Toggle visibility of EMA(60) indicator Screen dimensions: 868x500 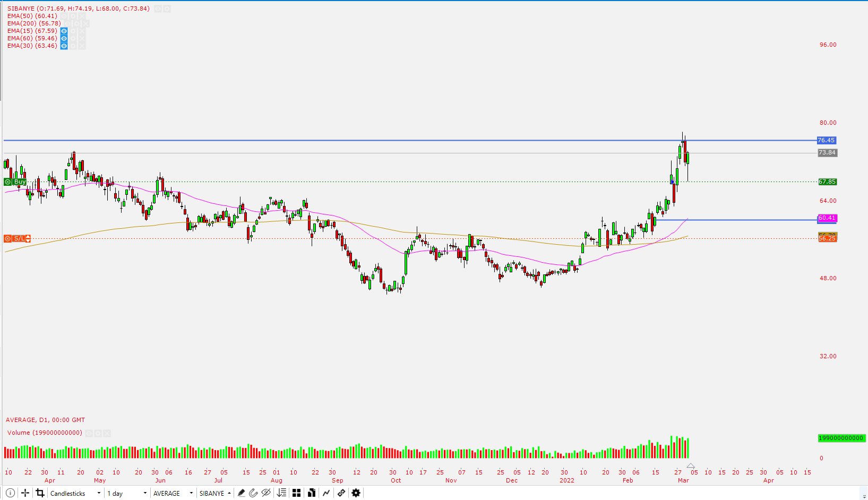click(64, 38)
